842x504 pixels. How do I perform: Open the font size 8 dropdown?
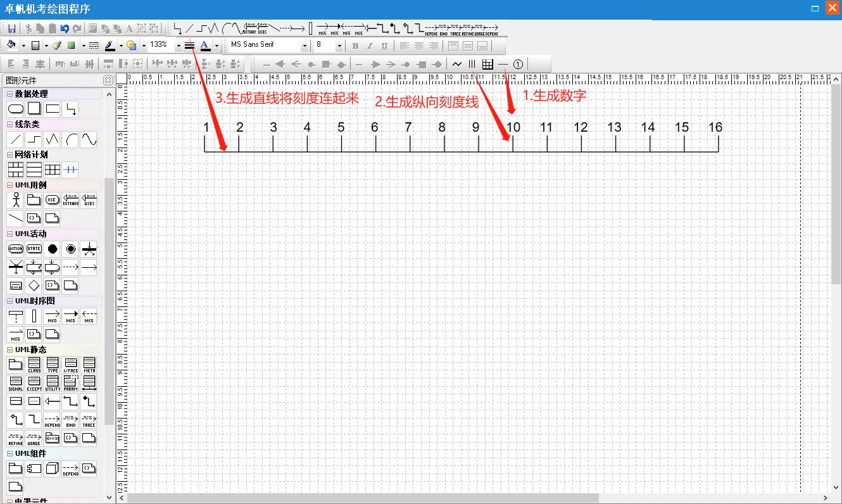click(339, 46)
